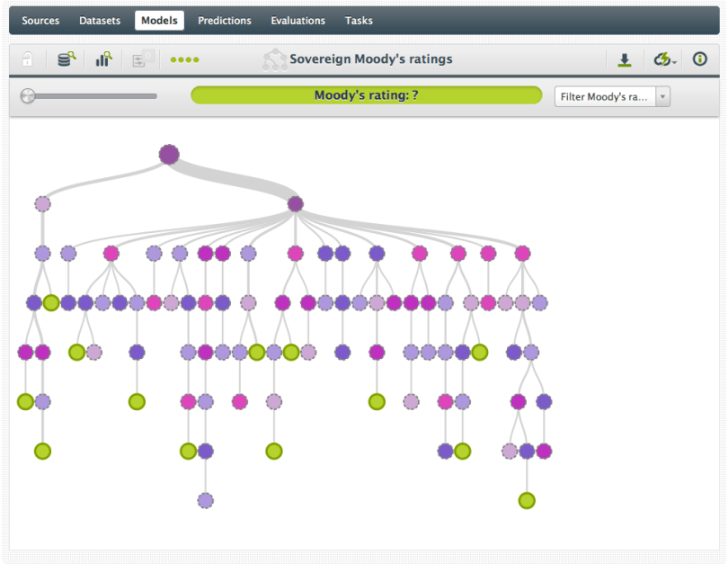728x564 pixels.
Task: Select the root node of the tree
Action: pos(169,155)
